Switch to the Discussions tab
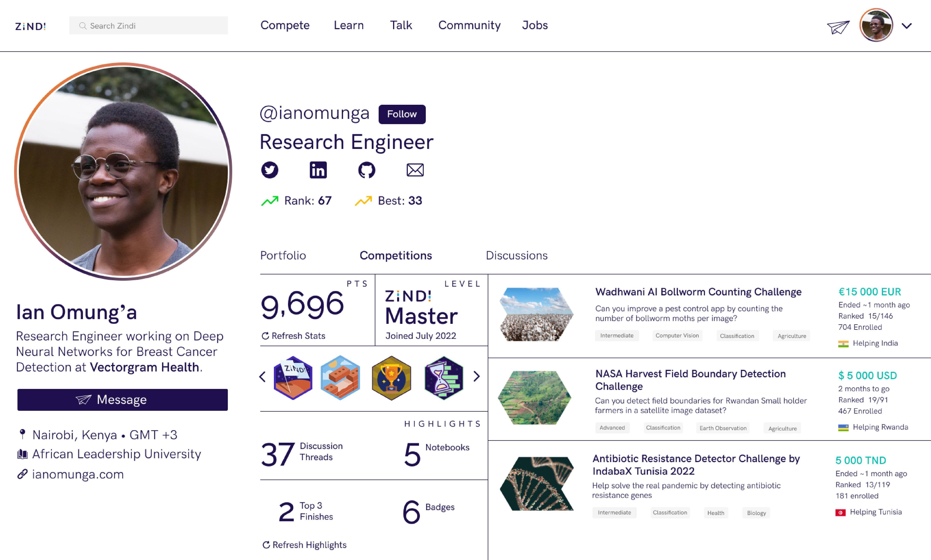The height and width of the screenshot is (560, 931). (x=516, y=256)
